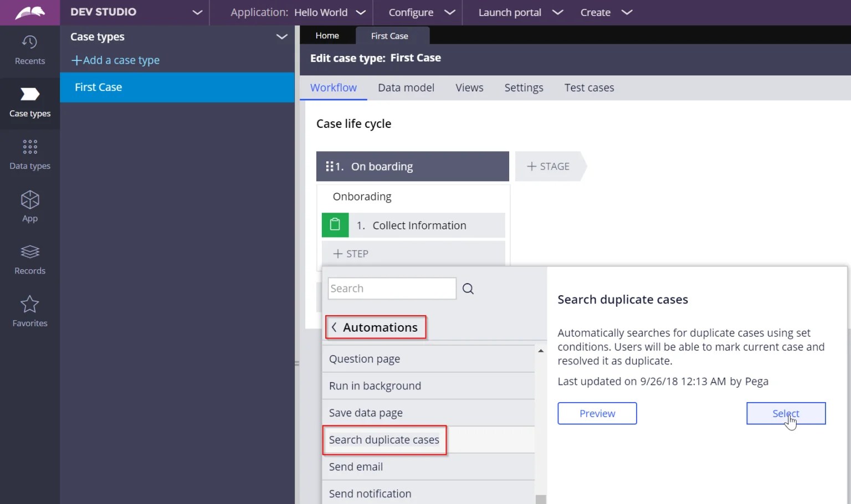Click the green Collect Information step icon
Image resolution: width=851 pixels, height=504 pixels.
coord(335,225)
